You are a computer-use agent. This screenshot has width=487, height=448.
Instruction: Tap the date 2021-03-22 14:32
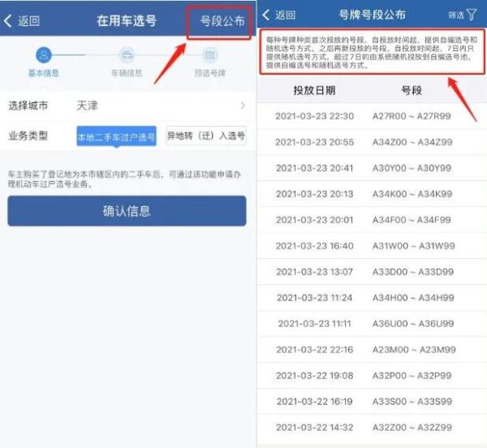pos(314,428)
